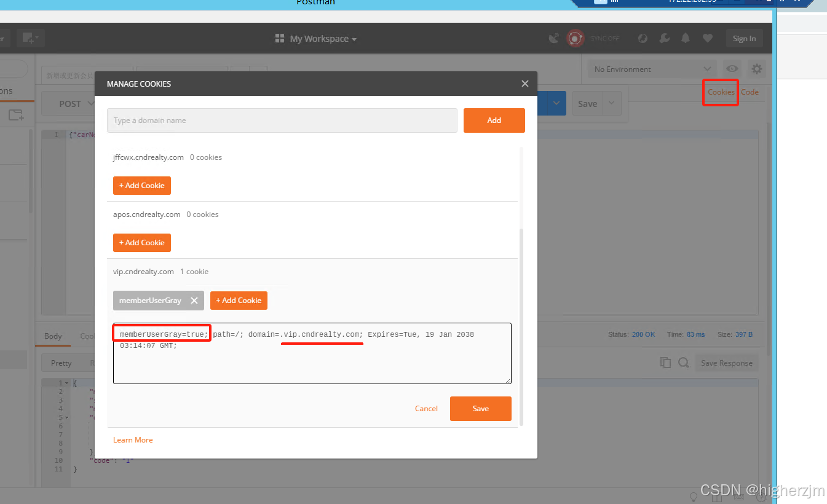This screenshot has width=827, height=504.
Task: Click the apos.cndrealty.com domain name
Action: 146,215
